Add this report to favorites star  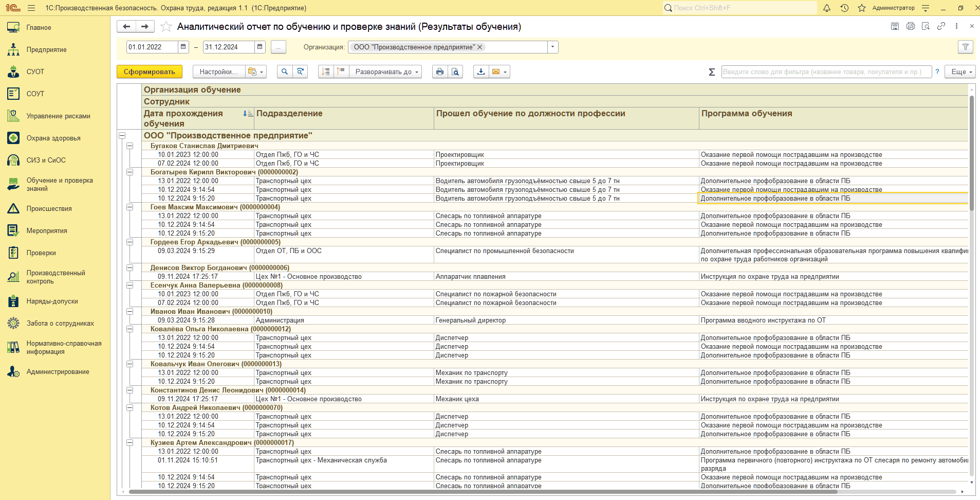tap(166, 27)
